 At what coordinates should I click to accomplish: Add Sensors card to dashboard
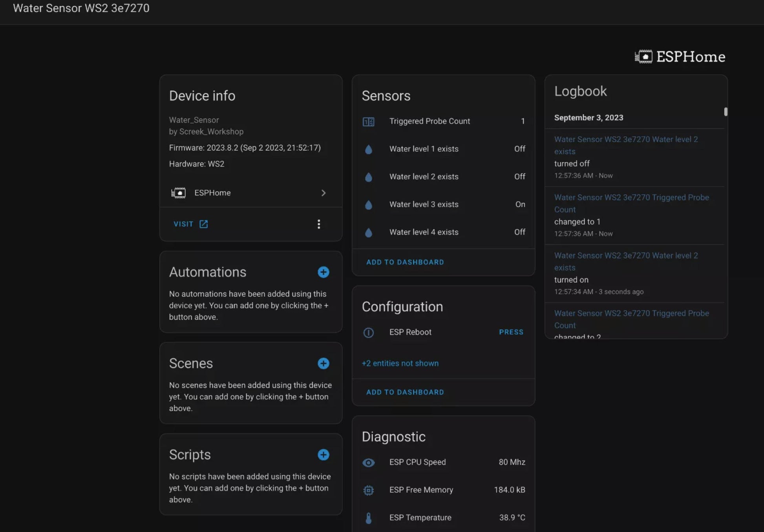click(405, 262)
